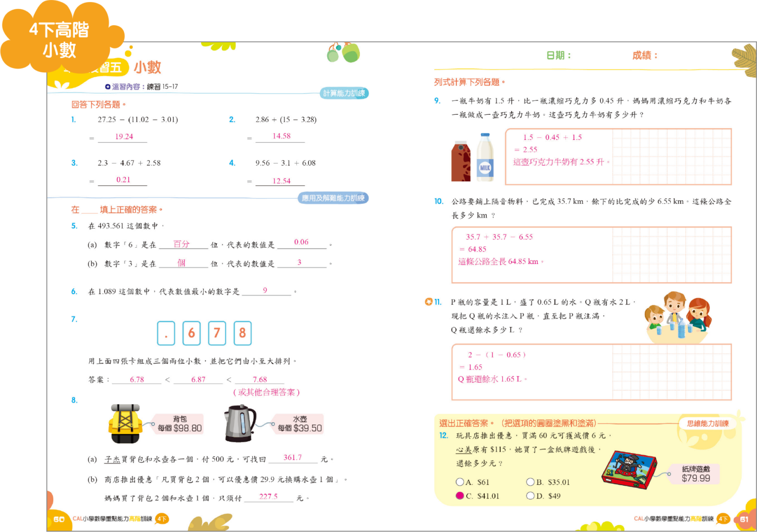Click the working box for question 10
The image size is (757, 532).
(x=591, y=255)
